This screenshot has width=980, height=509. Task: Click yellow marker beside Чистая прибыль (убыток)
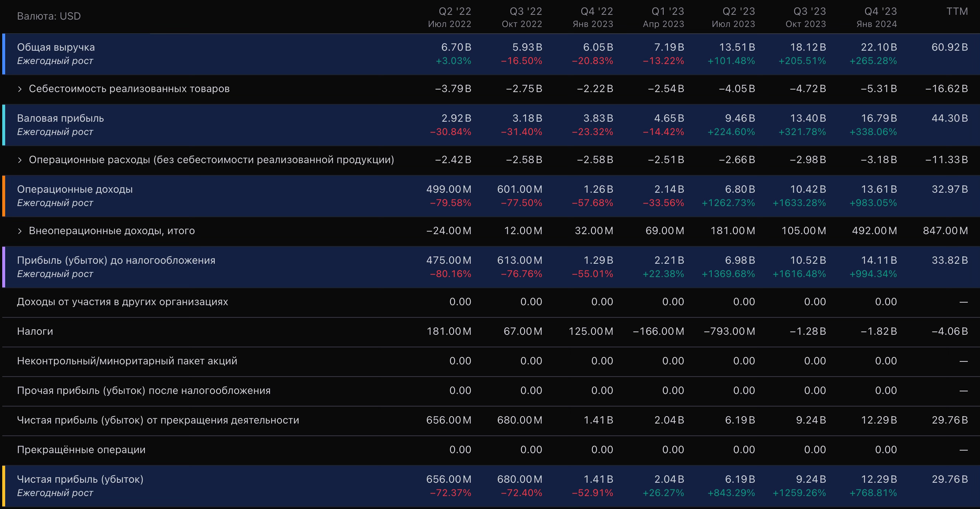point(3,486)
